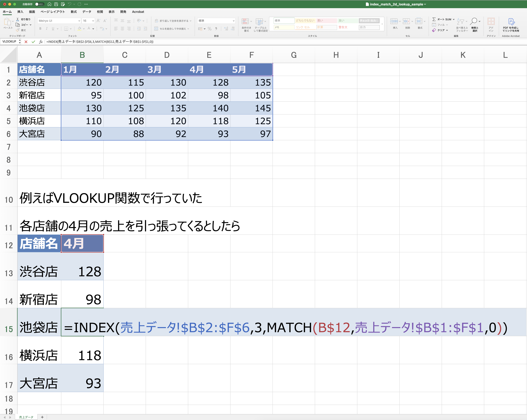Image resolution: width=527 pixels, height=420 pixels.
Task: Open 検索と選択 find and select
Action: pos(475,25)
